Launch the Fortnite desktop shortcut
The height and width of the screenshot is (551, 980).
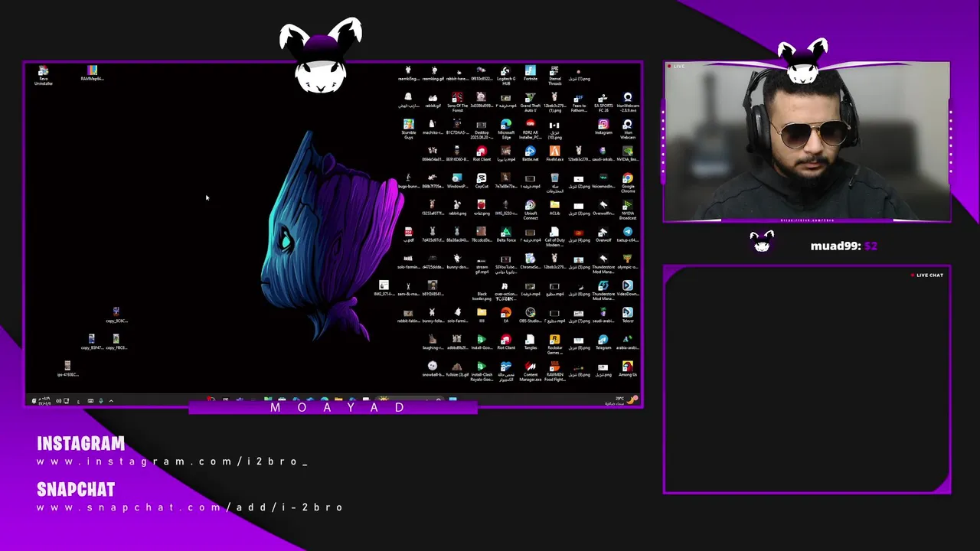click(x=531, y=73)
